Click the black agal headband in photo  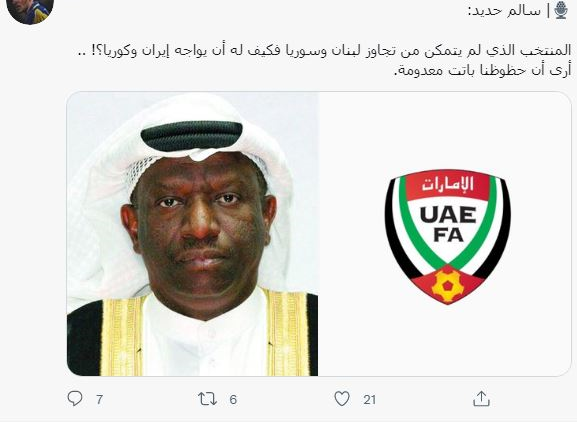point(191,135)
